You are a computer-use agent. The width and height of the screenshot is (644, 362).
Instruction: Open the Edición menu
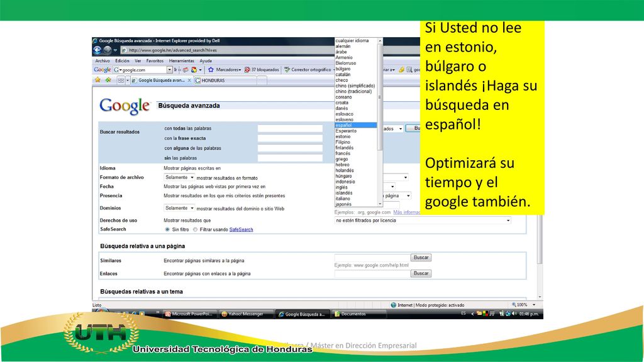(x=122, y=61)
